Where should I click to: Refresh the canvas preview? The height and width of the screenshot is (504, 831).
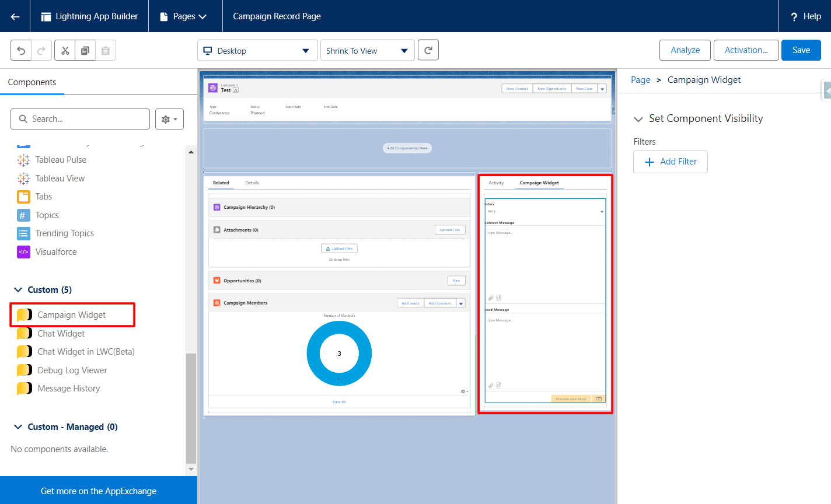pyautogui.click(x=428, y=50)
